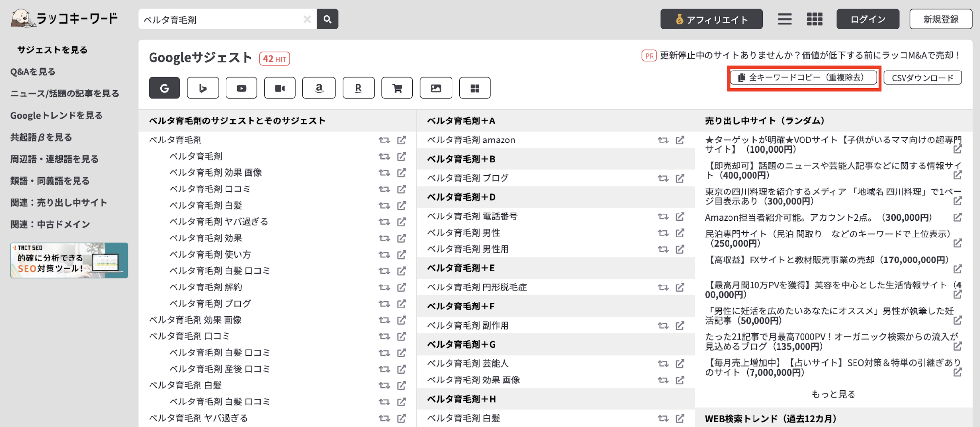
Task: Click もっと見る under sale sites
Action: coord(833,394)
